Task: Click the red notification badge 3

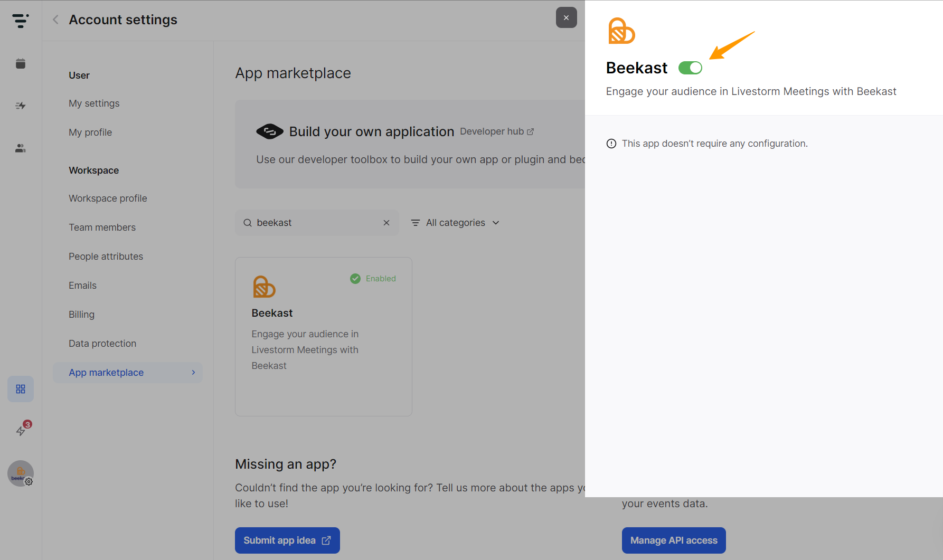Action: 27,424
